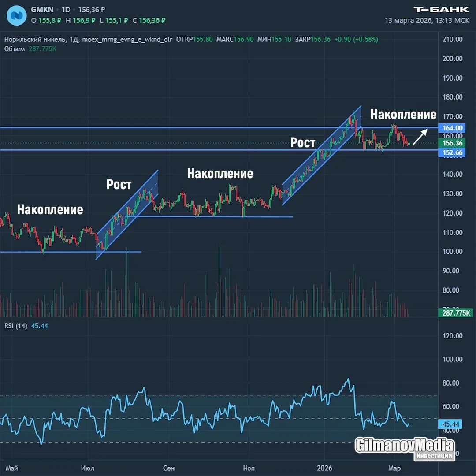Click the date 13 марта 2026, 13:13 МСК

(427, 20)
